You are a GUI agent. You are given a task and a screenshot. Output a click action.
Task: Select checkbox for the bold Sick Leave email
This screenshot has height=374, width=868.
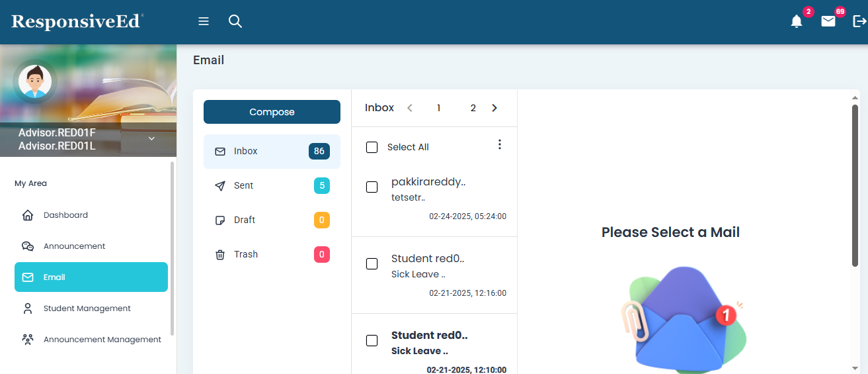[372, 341]
